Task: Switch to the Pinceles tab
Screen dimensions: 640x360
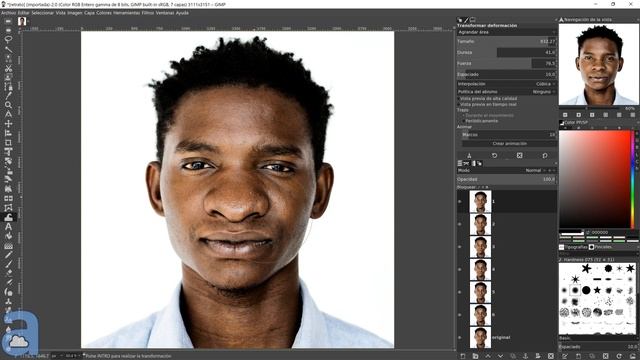Action: [x=600, y=247]
